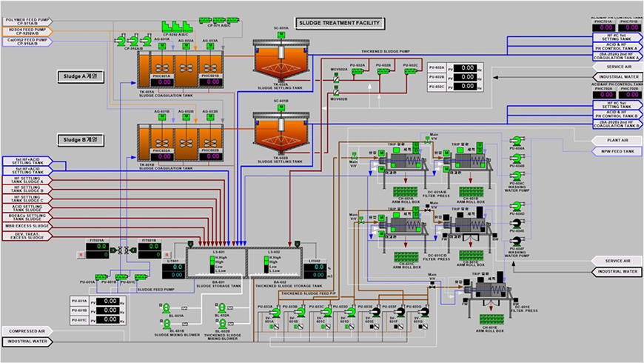This screenshot has height=363, width=644.
Task: Click the PHIC601A pH value display
Action: pyautogui.click(x=161, y=81)
